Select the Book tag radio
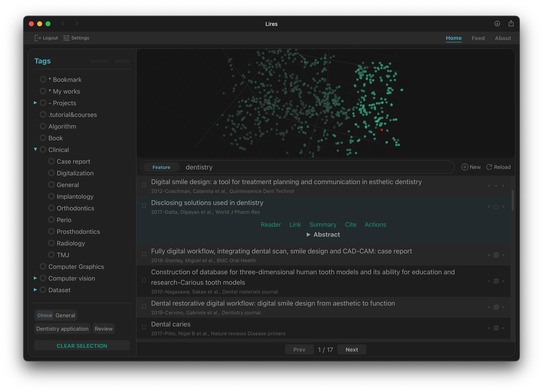 (43, 138)
